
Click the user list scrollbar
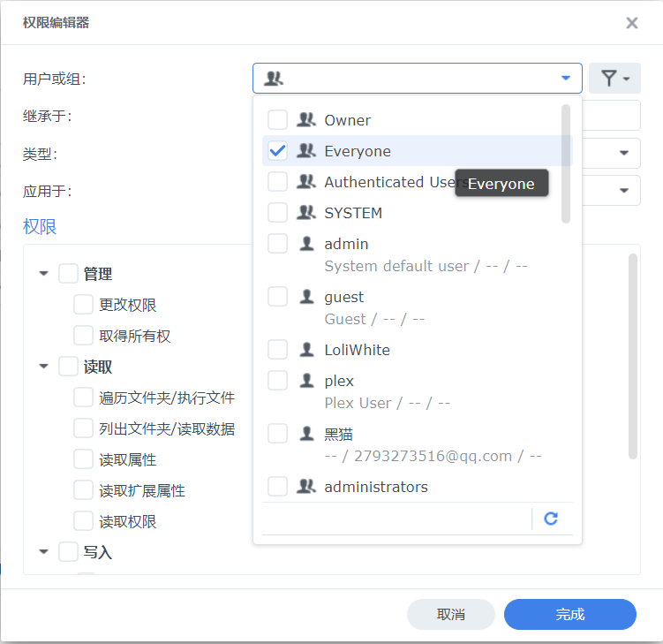pos(566,163)
